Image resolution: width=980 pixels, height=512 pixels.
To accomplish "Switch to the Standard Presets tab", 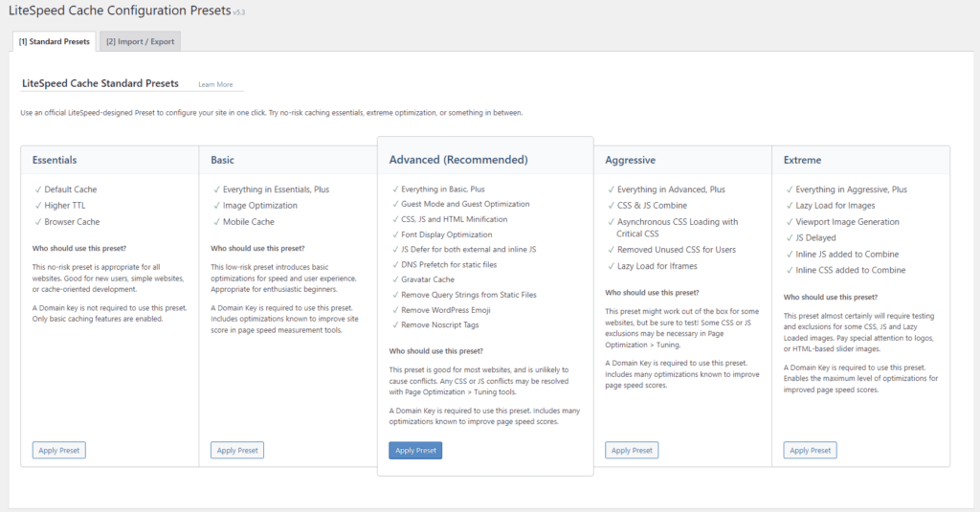I will point(54,42).
